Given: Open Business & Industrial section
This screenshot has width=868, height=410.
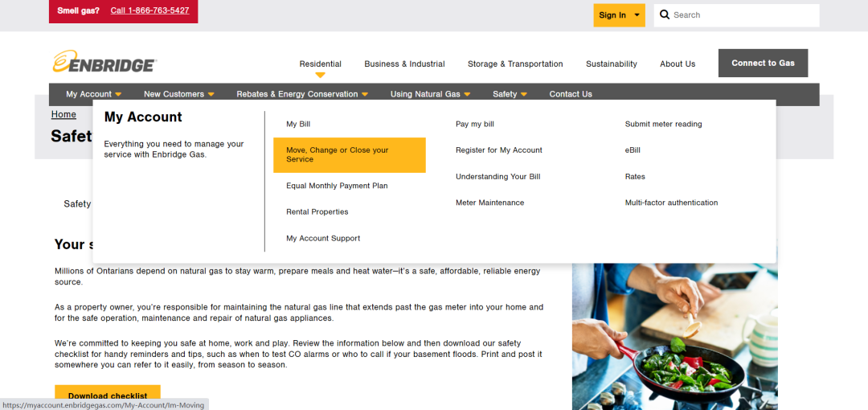Looking at the screenshot, I should click(404, 64).
